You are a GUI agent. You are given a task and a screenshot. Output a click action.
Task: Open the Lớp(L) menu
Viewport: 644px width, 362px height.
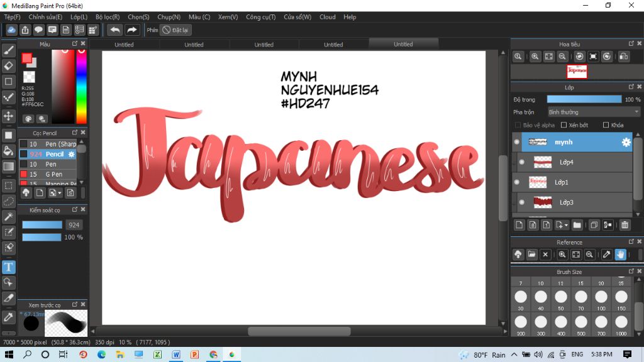point(79,17)
